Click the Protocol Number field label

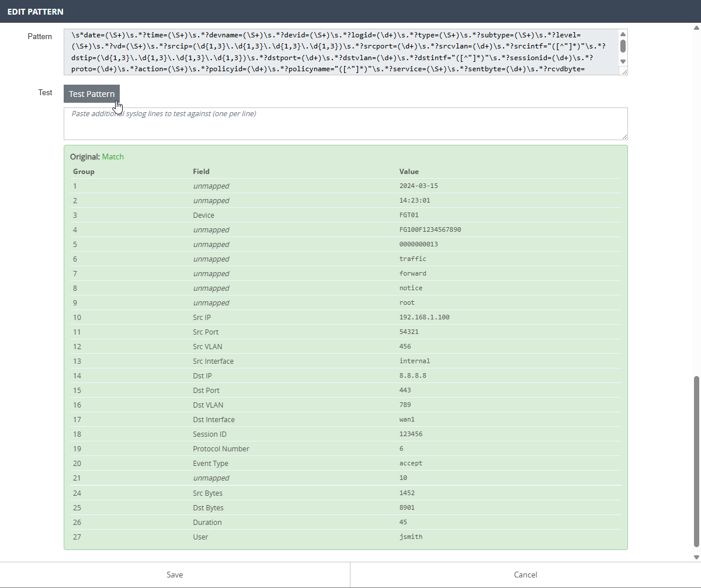[x=221, y=448]
